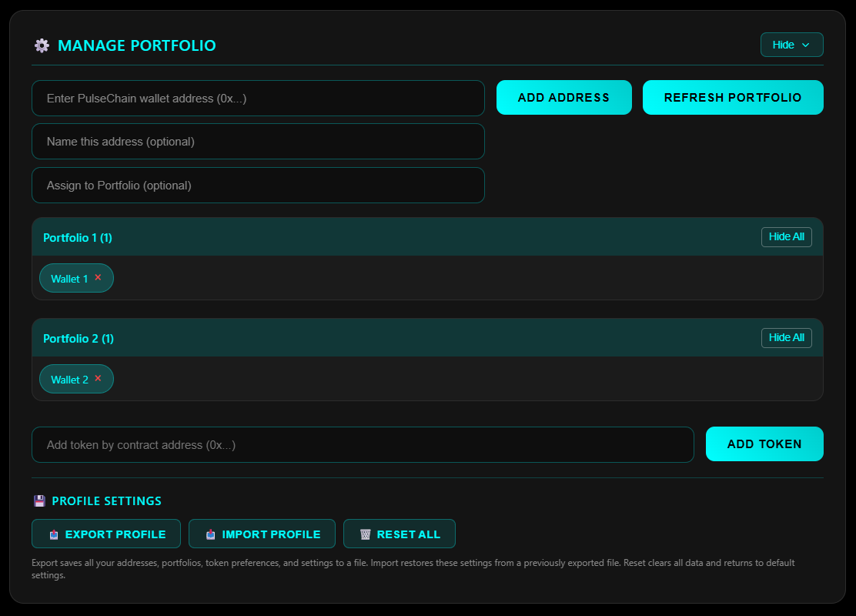Focus the Name this address field
The image size is (856, 616).
tap(258, 142)
